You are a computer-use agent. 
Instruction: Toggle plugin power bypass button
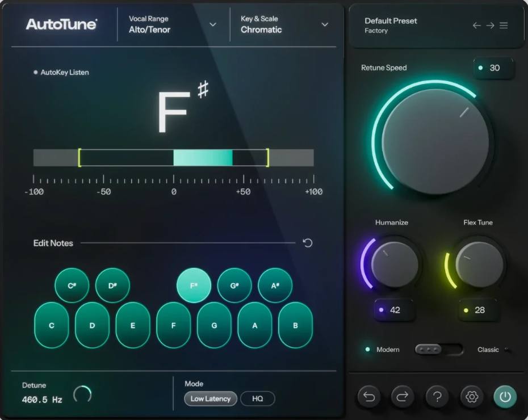pos(505,397)
